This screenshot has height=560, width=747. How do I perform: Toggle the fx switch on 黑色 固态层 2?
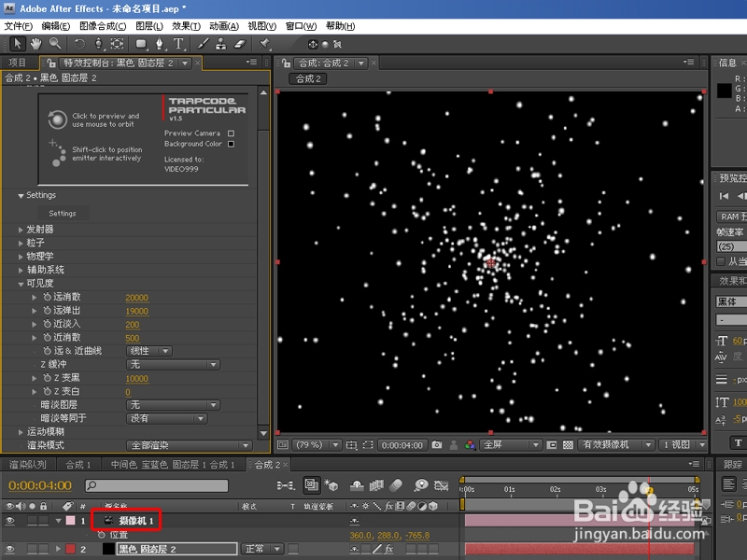point(388,549)
